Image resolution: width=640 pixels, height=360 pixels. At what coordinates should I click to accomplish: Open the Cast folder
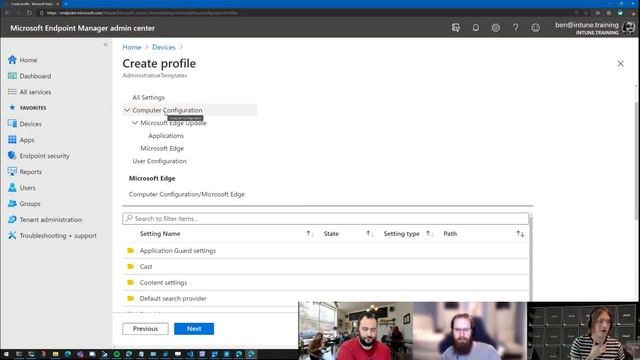pyautogui.click(x=146, y=267)
